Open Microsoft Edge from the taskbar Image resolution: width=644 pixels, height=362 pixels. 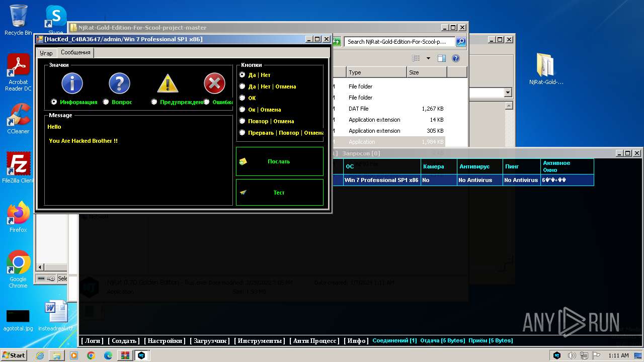pyautogui.click(x=108, y=355)
